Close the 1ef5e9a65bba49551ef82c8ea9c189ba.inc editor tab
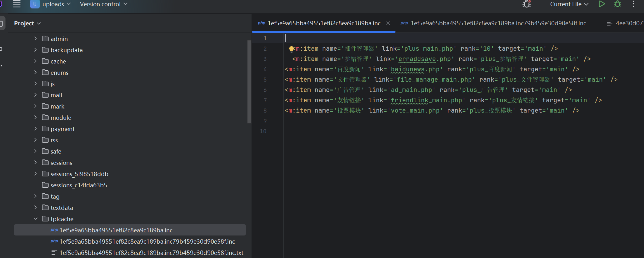 (388, 23)
